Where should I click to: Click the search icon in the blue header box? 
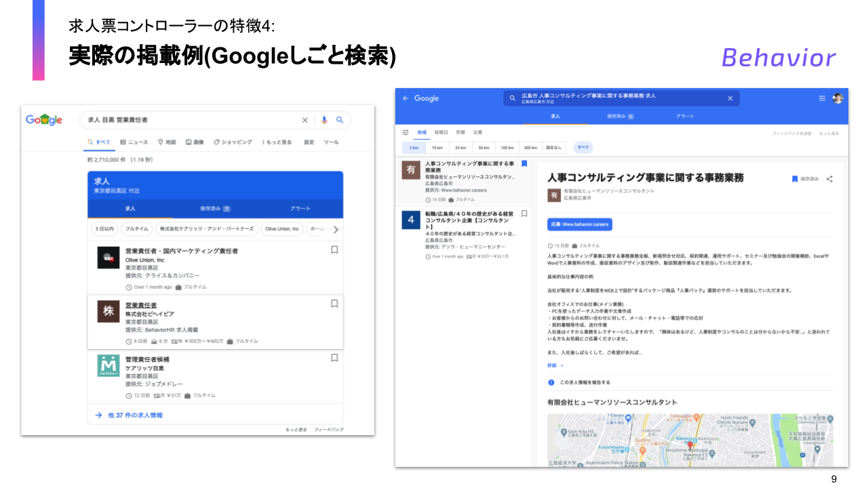[513, 98]
